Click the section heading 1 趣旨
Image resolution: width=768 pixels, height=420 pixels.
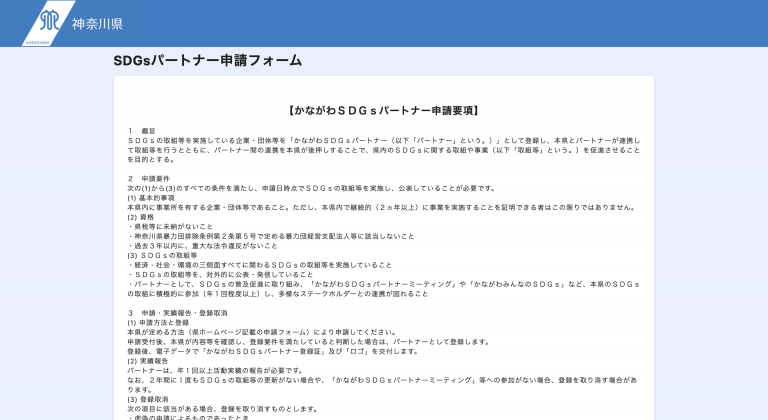142,131
